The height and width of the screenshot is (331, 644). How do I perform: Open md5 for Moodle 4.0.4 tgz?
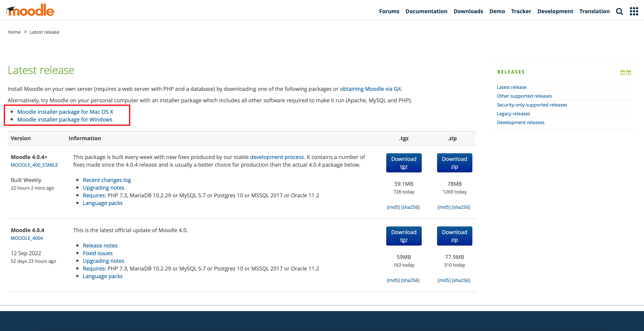[x=393, y=280]
